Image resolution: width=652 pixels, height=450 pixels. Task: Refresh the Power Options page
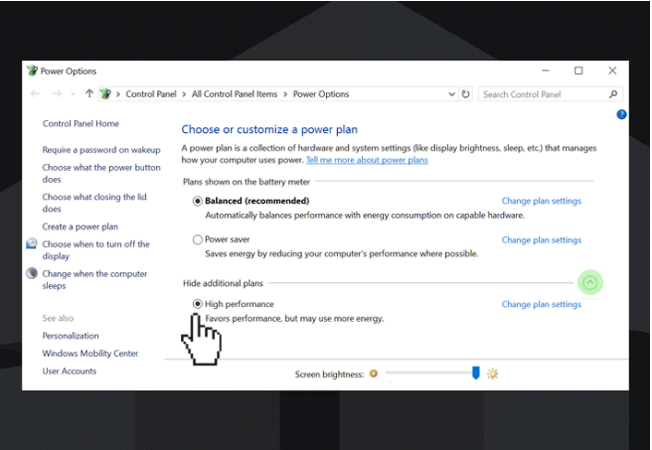pos(466,94)
